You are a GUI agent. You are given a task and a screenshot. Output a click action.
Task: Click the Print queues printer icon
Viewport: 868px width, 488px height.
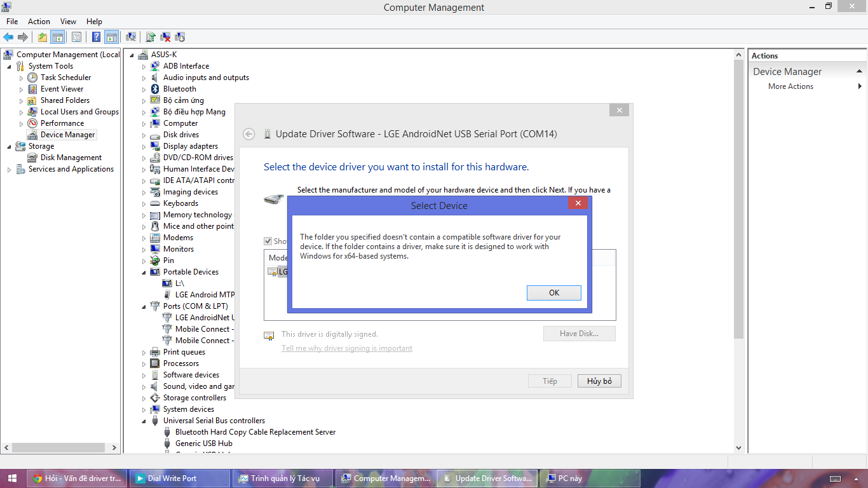154,352
